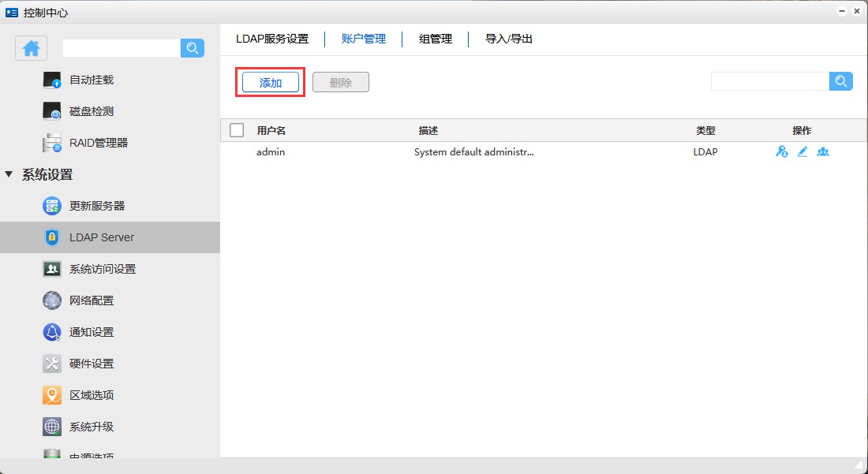
Task: Click the account list search icon
Action: point(841,81)
